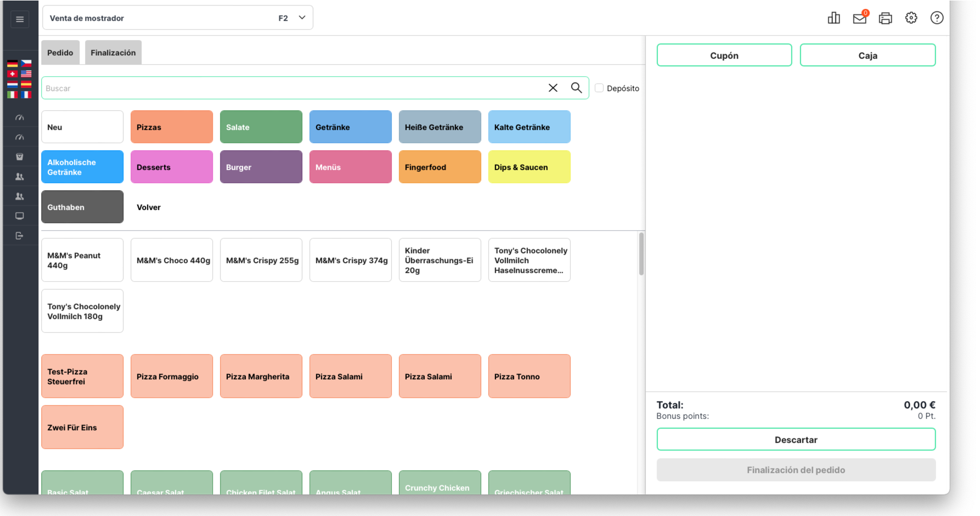Image resolution: width=980 pixels, height=516 pixels.
Task: Click the Cupón button
Action: (x=724, y=55)
